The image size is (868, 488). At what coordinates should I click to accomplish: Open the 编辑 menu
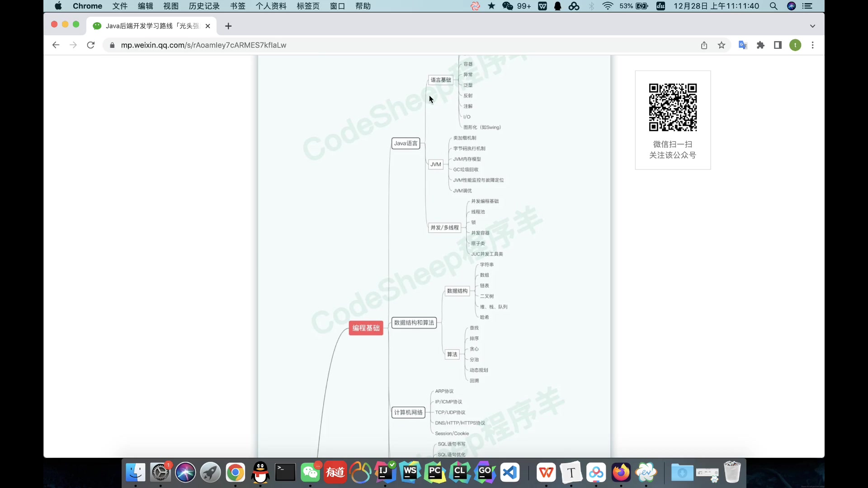point(146,6)
